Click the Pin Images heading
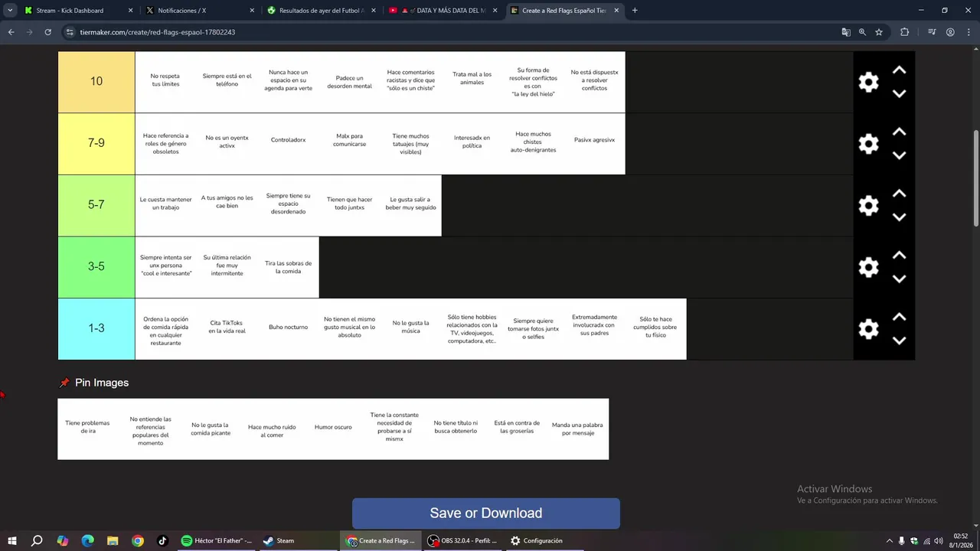Viewport: 980px width, 551px height. 102,383
